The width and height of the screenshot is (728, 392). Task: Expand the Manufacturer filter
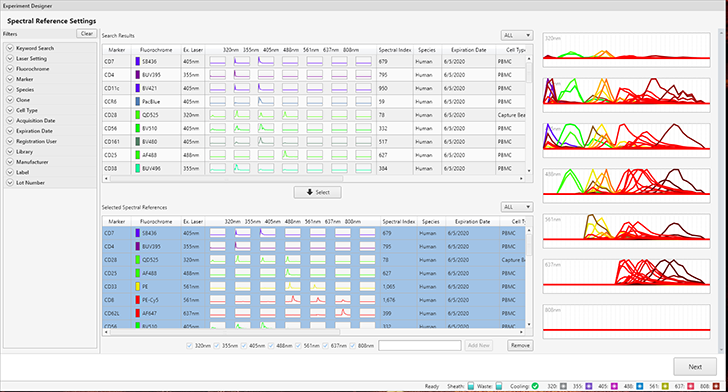coord(10,162)
